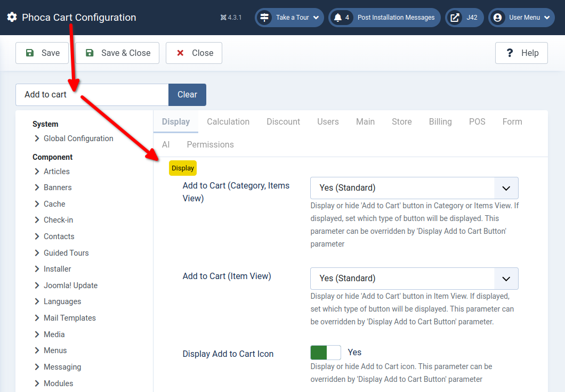This screenshot has height=392, width=565.
Task: Expand Take a Tour dropdown arrow
Action: pos(316,17)
